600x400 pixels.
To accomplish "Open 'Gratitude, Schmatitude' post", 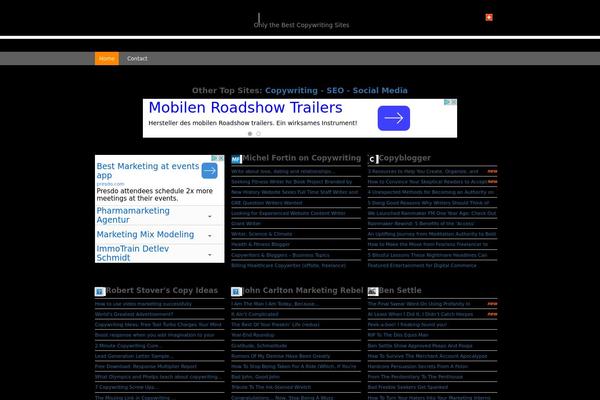I will click(x=259, y=346).
